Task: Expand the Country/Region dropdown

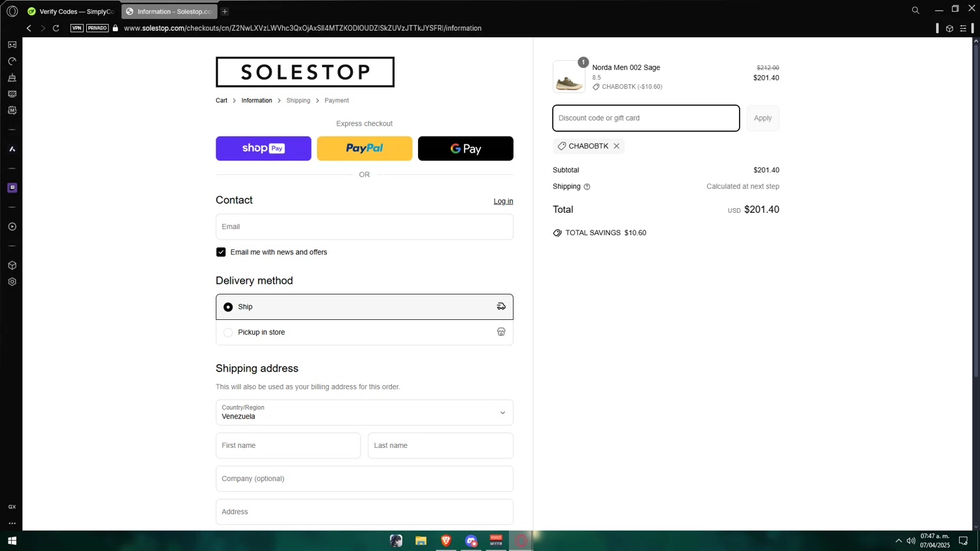Action: (365, 413)
